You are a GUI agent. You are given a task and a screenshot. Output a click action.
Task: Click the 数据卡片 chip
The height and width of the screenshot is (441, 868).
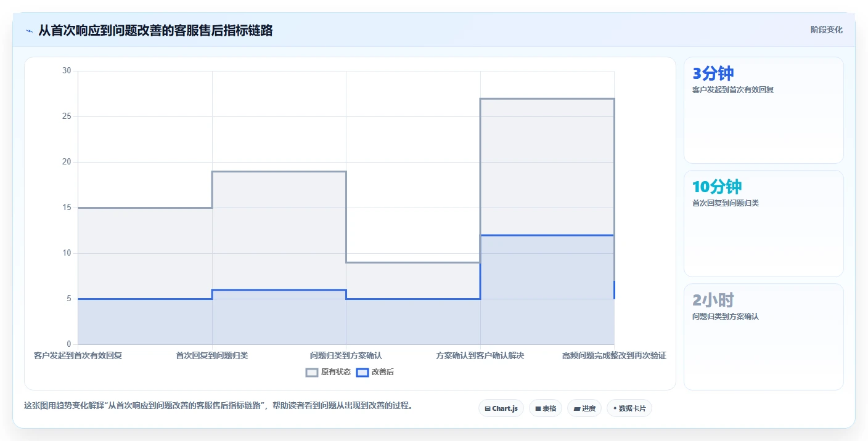click(x=629, y=408)
